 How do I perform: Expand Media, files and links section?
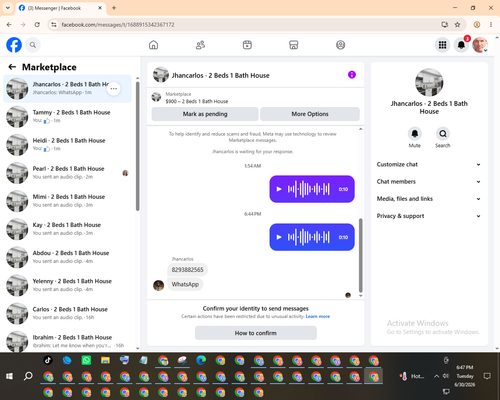click(429, 199)
